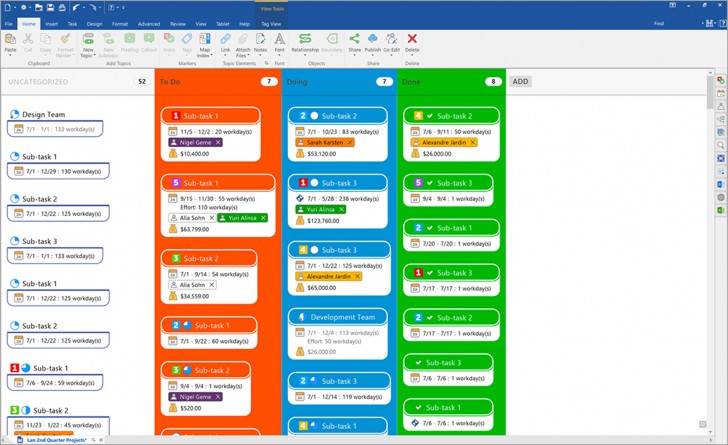Expand the Relationship dropdown arrow

tap(305, 55)
